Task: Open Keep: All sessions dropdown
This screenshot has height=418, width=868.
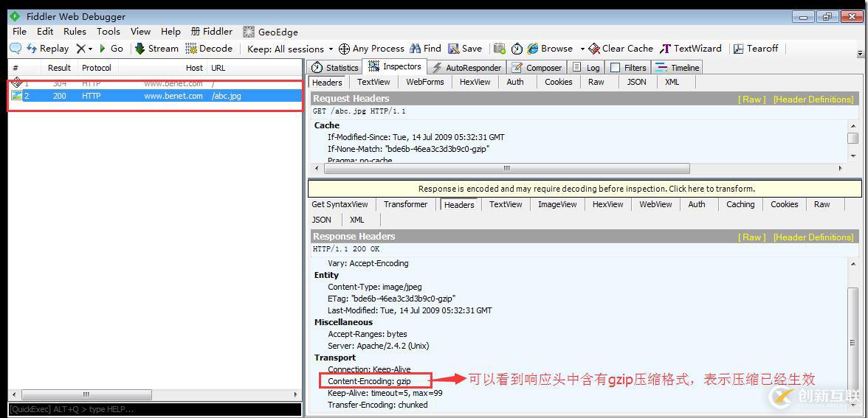Action: click(290, 49)
